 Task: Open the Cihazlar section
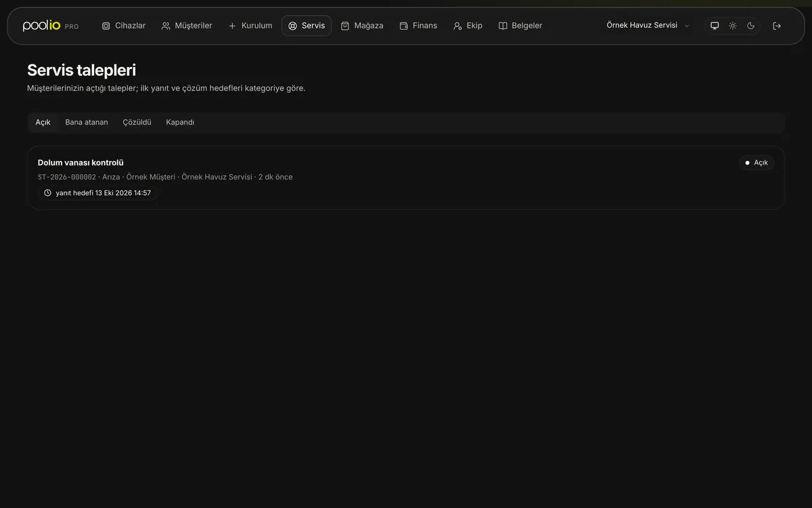pos(123,26)
